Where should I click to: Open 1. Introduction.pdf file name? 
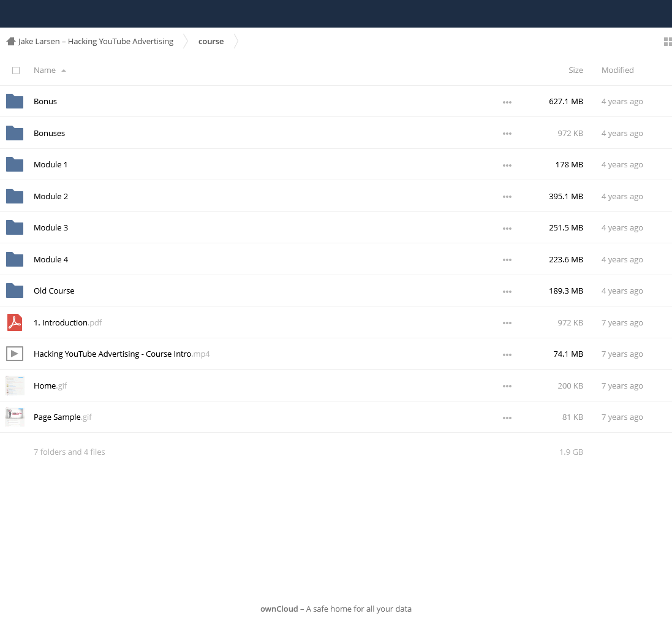coord(68,322)
